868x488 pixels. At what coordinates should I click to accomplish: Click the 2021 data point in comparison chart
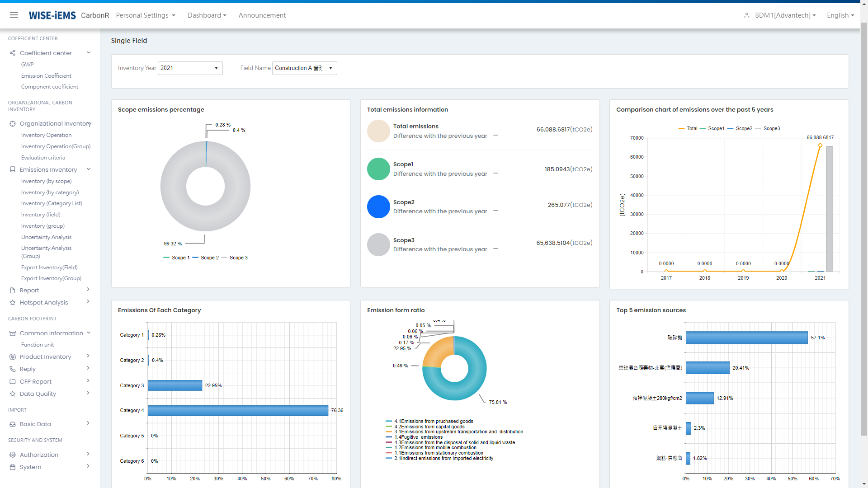pos(820,145)
